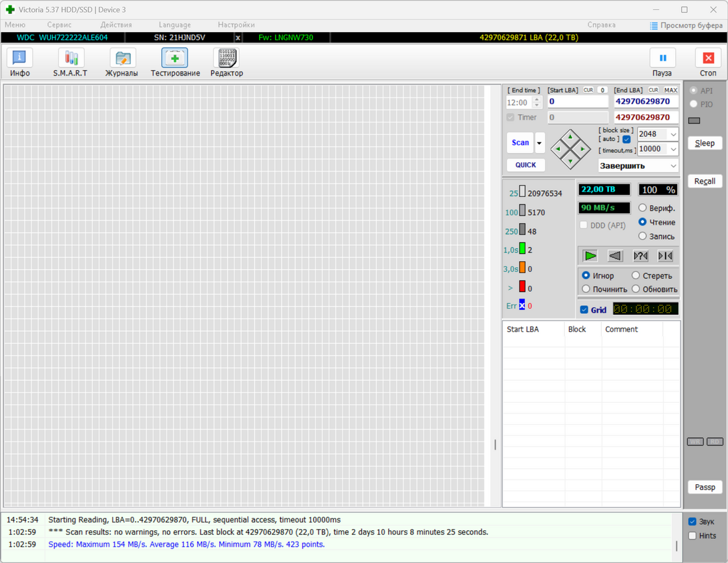Expand the Scan button dropdown arrow
728x563 pixels.
click(539, 143)
